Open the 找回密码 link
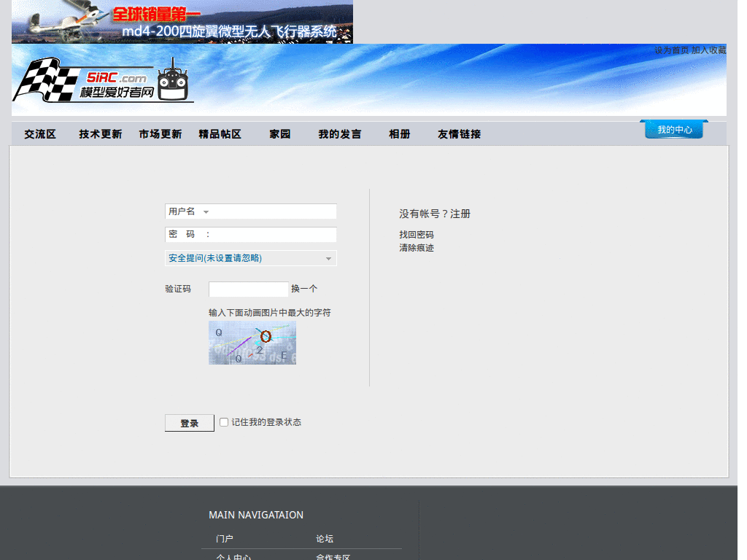 point(417,235)
